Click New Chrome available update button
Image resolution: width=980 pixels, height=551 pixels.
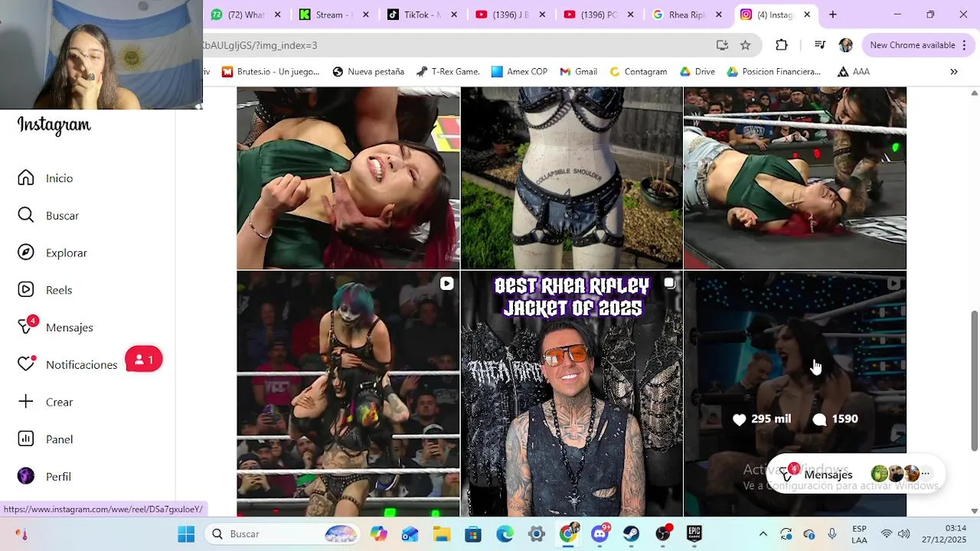pos(917,45)
